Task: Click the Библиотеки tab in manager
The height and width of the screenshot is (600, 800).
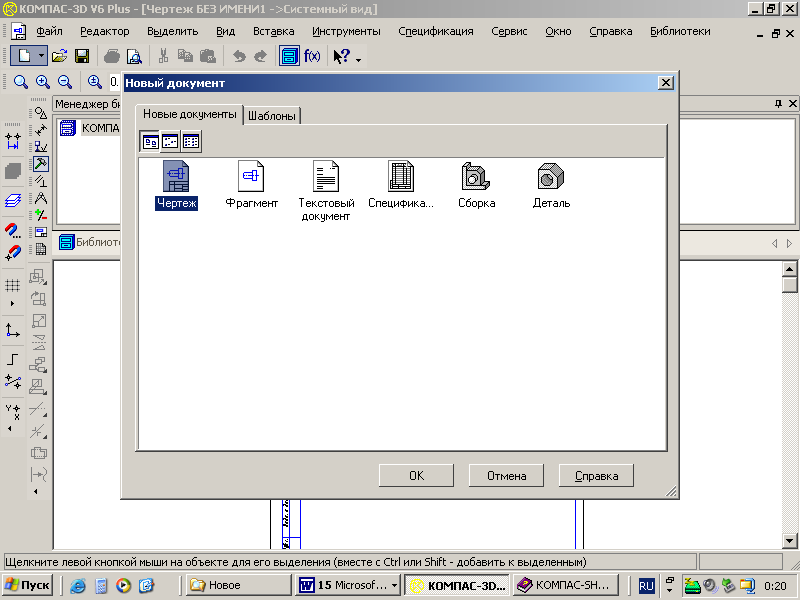Action: pyautogui.click(x=90, y=242)
